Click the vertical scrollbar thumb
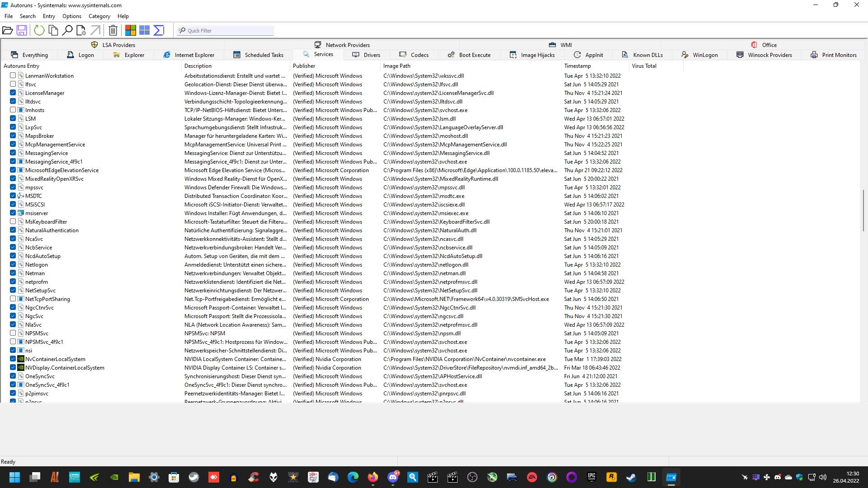This screenshot has height=488, width=868. tap(863, 210)
